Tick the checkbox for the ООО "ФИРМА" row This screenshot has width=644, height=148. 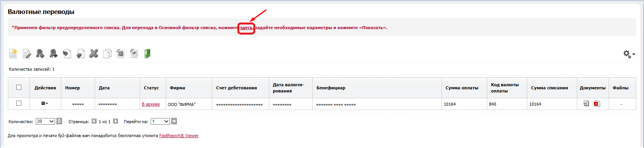tap(19, 103)
